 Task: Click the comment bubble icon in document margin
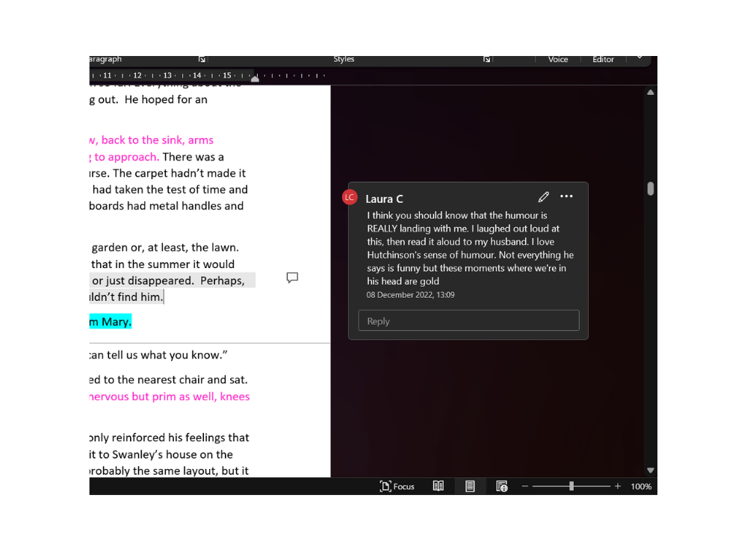pyautogui.click(x=292, y=278)
